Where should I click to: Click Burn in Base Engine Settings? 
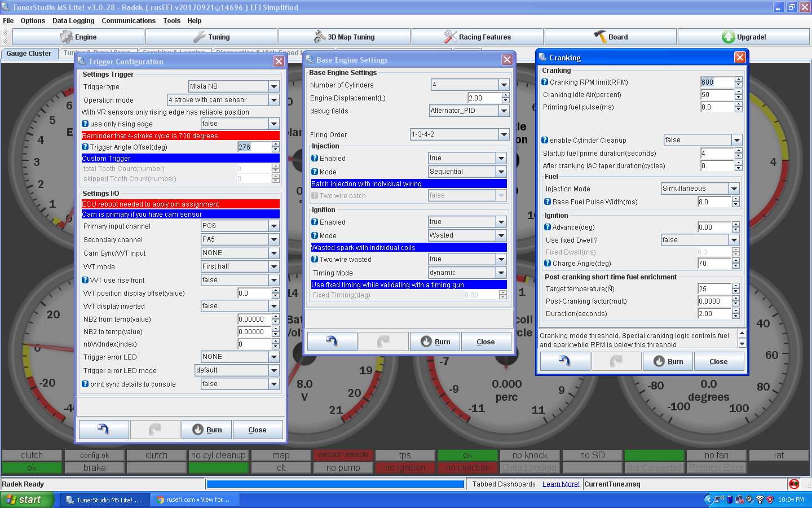click(x=435, y=341)
